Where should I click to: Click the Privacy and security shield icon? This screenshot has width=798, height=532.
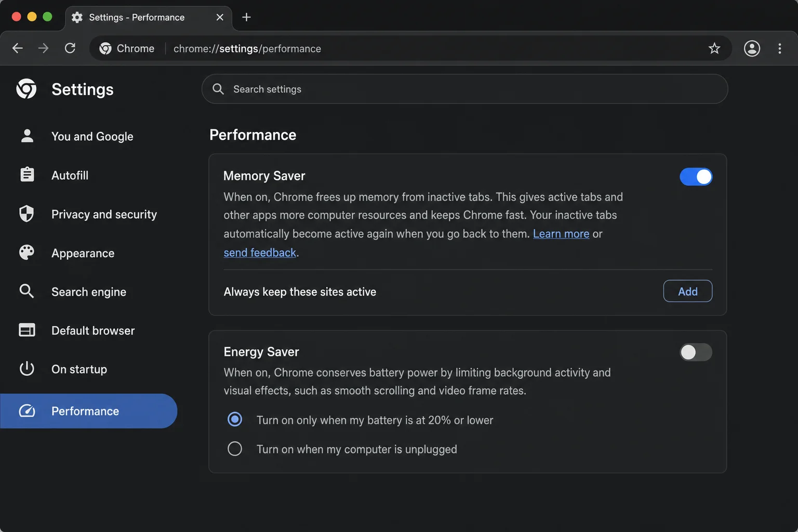coord(26,214)
